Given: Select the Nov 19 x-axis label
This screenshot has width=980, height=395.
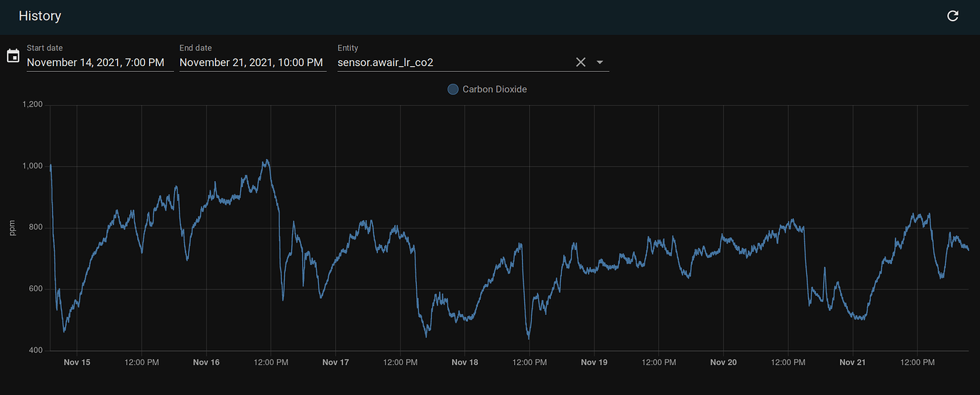Looking at the screenshot, I should (x=594, y=362).
